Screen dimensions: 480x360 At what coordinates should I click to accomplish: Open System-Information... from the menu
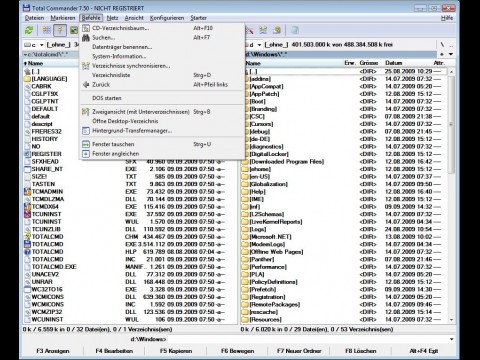[162, 56]
